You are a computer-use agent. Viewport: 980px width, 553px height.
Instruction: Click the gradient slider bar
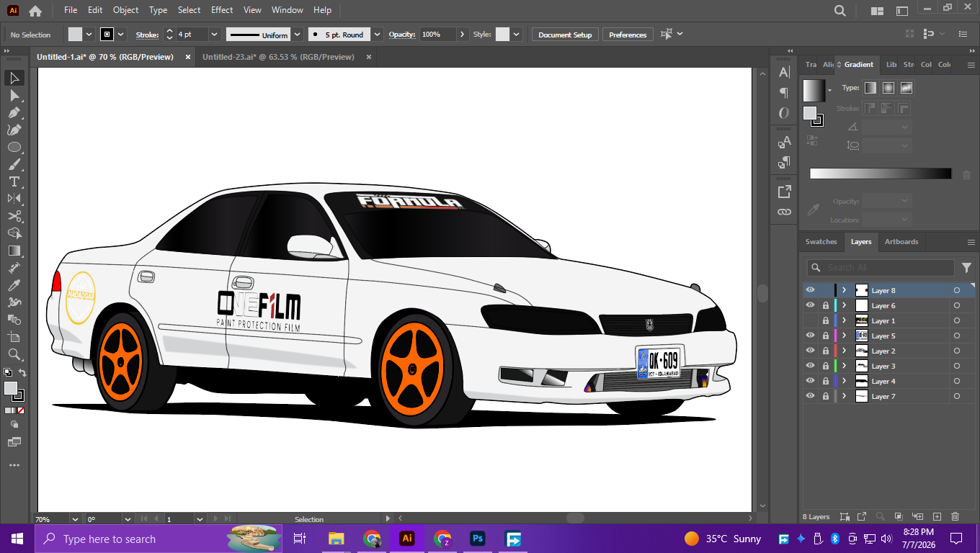pos(881,174)
